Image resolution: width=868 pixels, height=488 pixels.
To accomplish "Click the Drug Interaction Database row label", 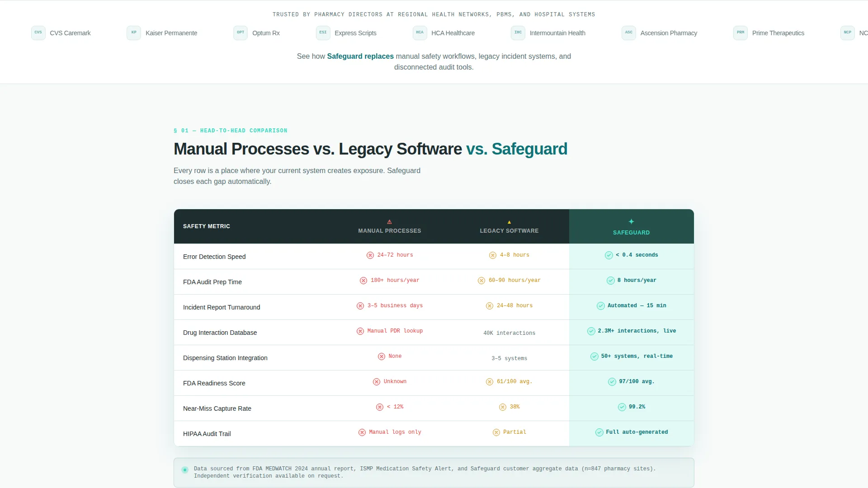I will 220,333.
